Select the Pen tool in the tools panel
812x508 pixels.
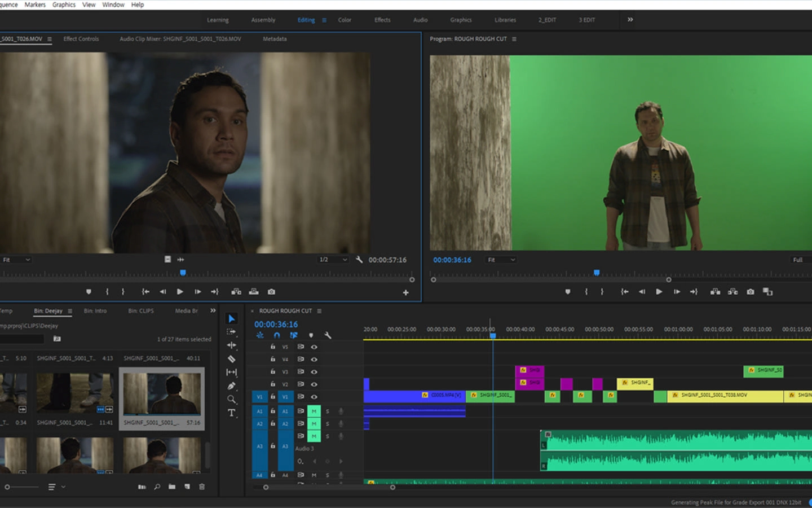click(231, 386)
